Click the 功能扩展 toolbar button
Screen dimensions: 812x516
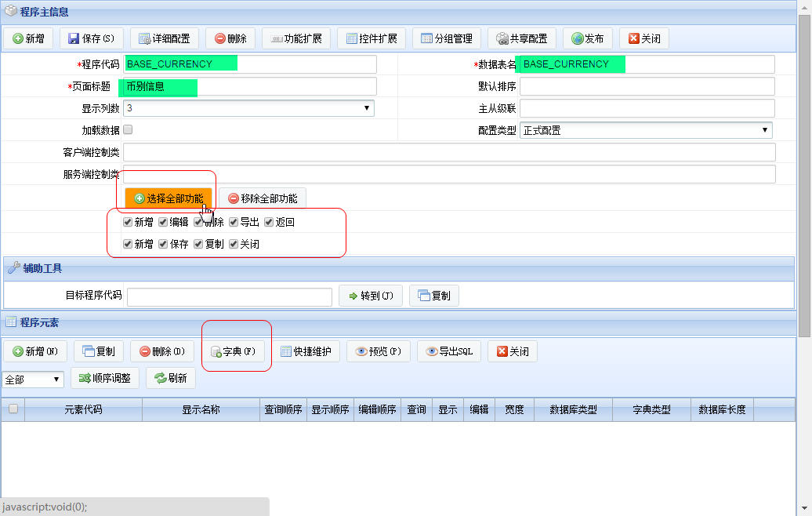click(296, 38)
